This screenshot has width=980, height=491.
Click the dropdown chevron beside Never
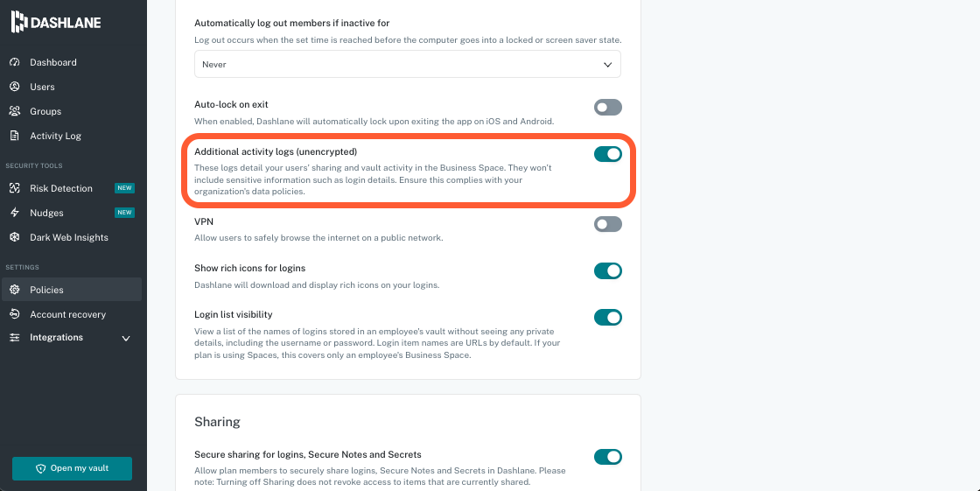click(x=607, y=65)
